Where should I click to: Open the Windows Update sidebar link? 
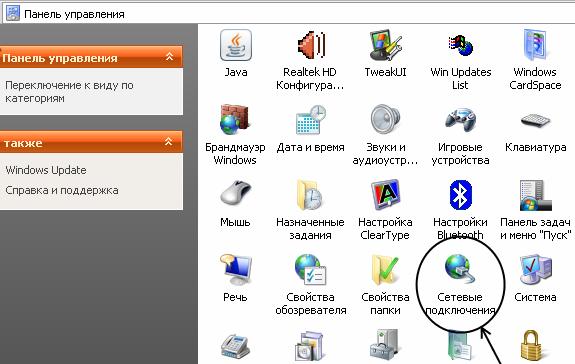point(46,170)
